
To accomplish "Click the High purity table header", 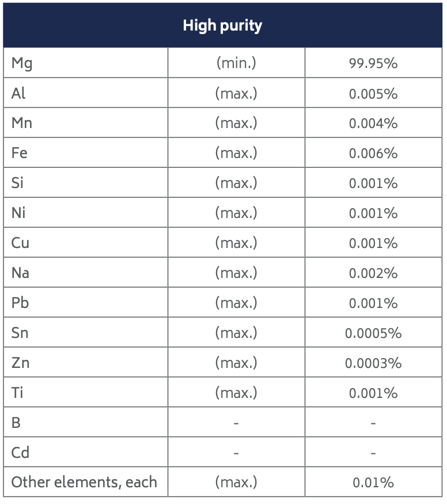I will pyautogui.click(x=222, y=26).
